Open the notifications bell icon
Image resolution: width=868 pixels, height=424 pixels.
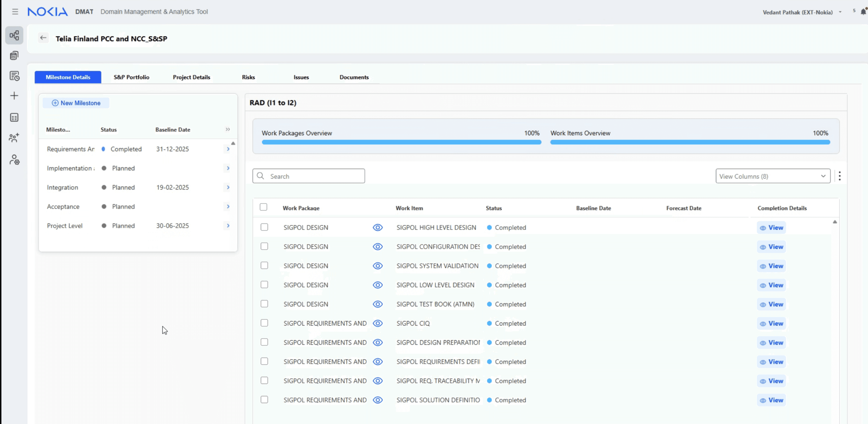pos(863,12)
